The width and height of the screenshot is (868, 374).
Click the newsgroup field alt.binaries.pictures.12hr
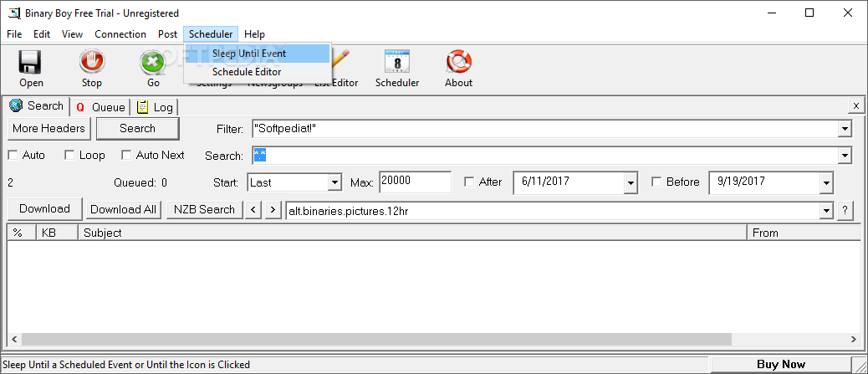[553, 211]
